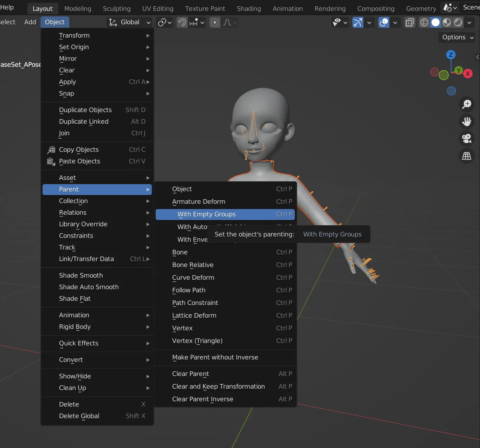
Task: Switch to the Modeling workspace tab
Action: tap(78, 8)
